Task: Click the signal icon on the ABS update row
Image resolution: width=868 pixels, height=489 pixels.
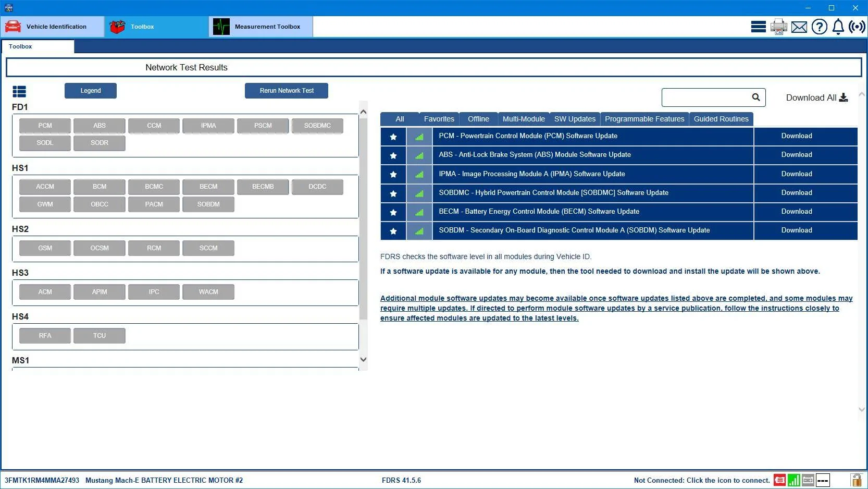Action: (x=419, y=155)
